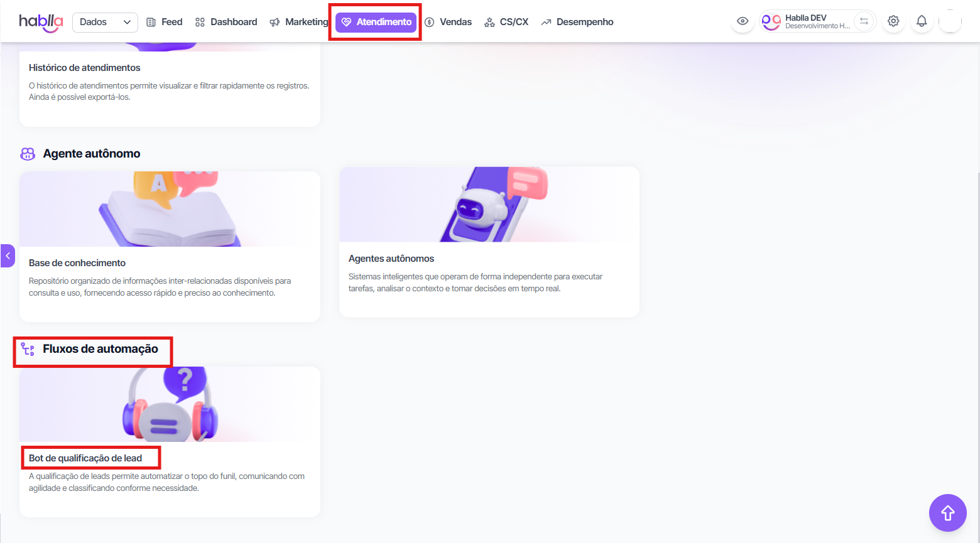Image resolution: width=980 pixels, height=543 pixels.
Task: Open settings with the gear icon
Action: click(893, 21)
